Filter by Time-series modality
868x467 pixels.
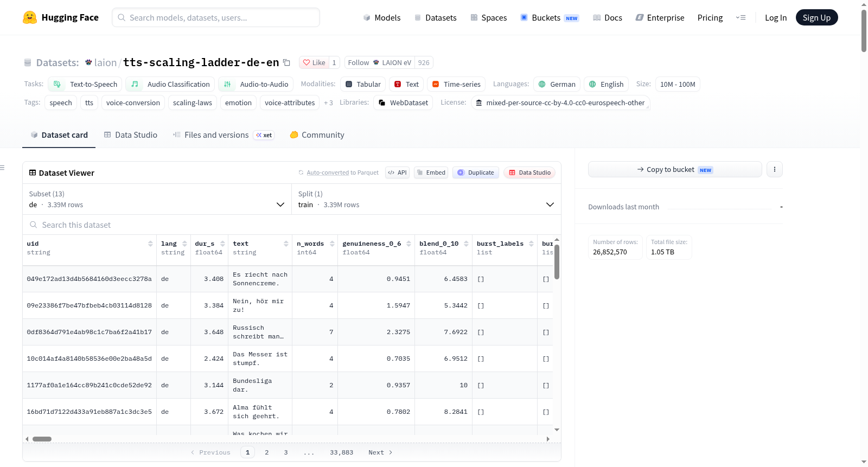click(x=456, y=84)
